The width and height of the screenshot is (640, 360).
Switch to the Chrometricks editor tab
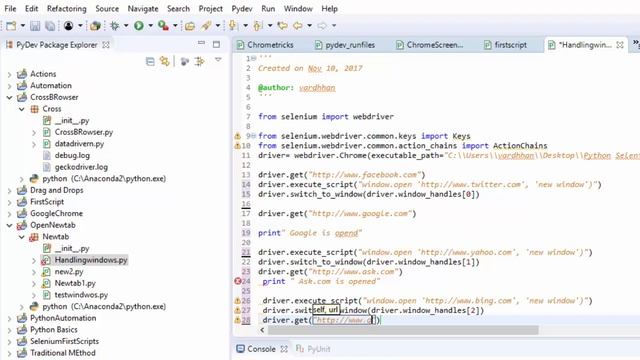coord(265,45)
